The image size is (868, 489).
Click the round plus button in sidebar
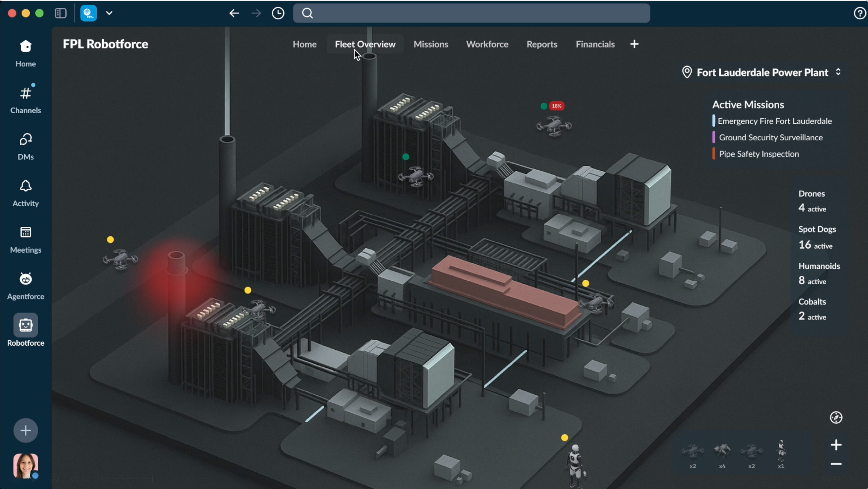[26, 431]
